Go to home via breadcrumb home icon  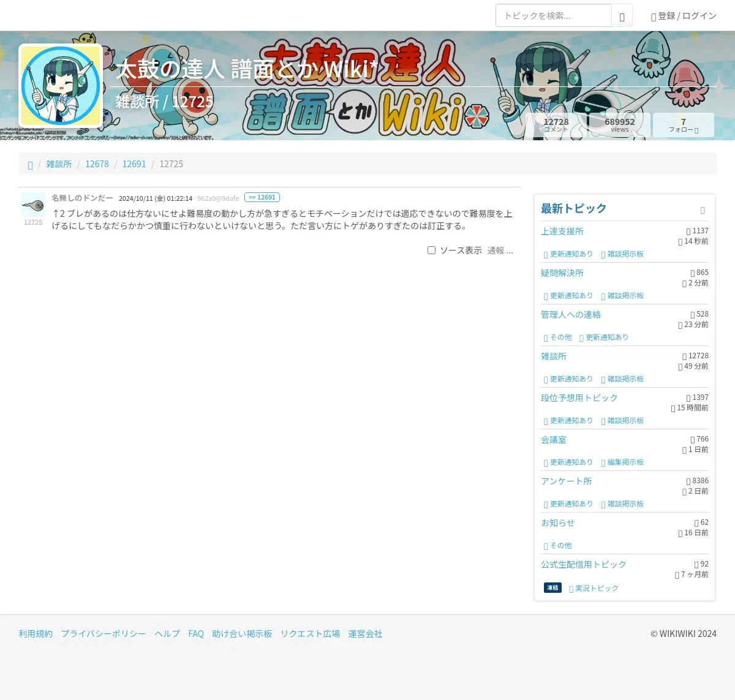(x=30, y=165)
